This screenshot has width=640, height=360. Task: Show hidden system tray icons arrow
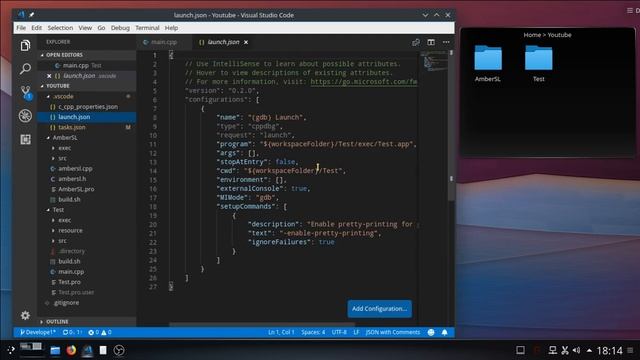pos(589,350)
